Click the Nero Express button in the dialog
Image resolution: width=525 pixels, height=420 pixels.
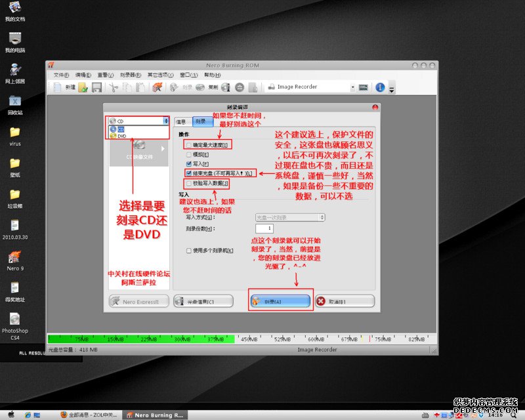click(x=139, y=301)
